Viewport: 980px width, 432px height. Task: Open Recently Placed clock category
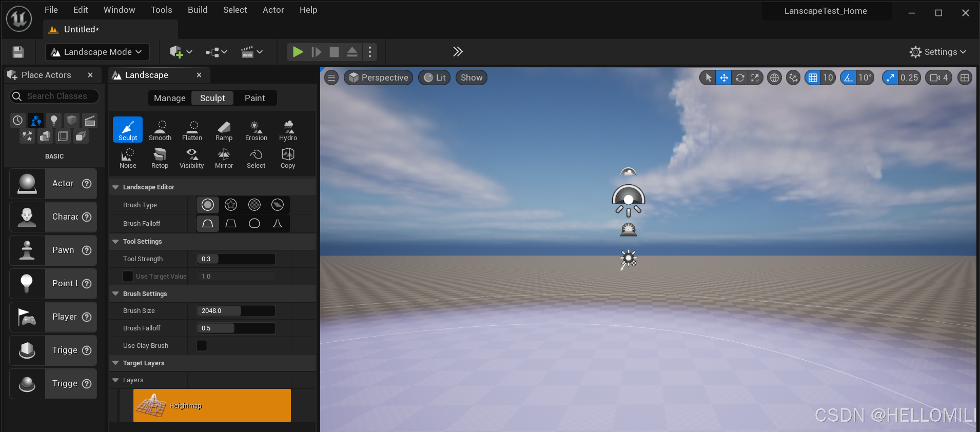tap(18, 120)
